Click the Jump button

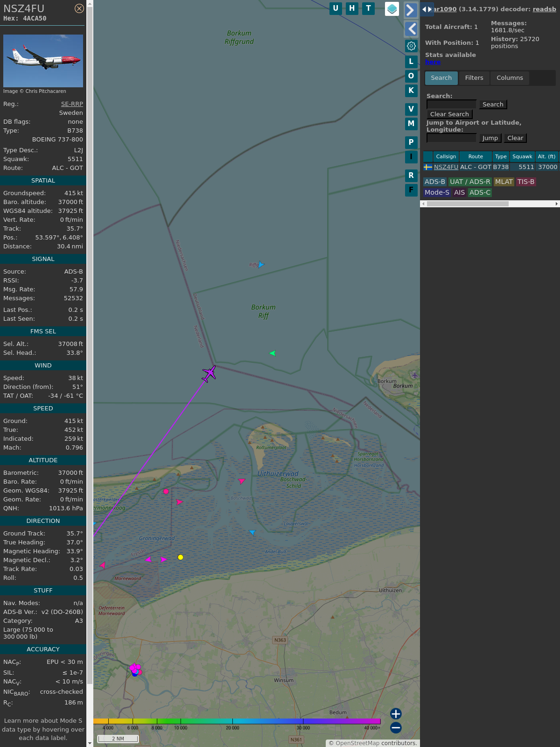490,138
